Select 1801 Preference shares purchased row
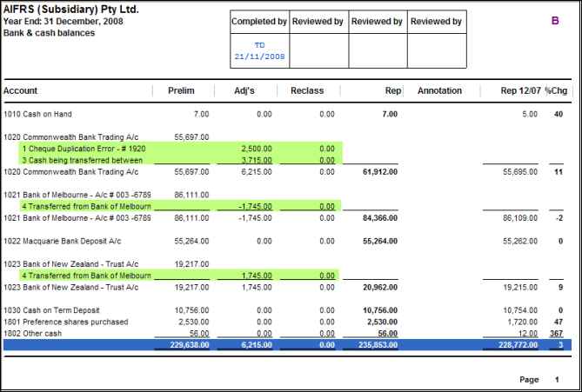This screenshot has width=582, height=392. 284,322
